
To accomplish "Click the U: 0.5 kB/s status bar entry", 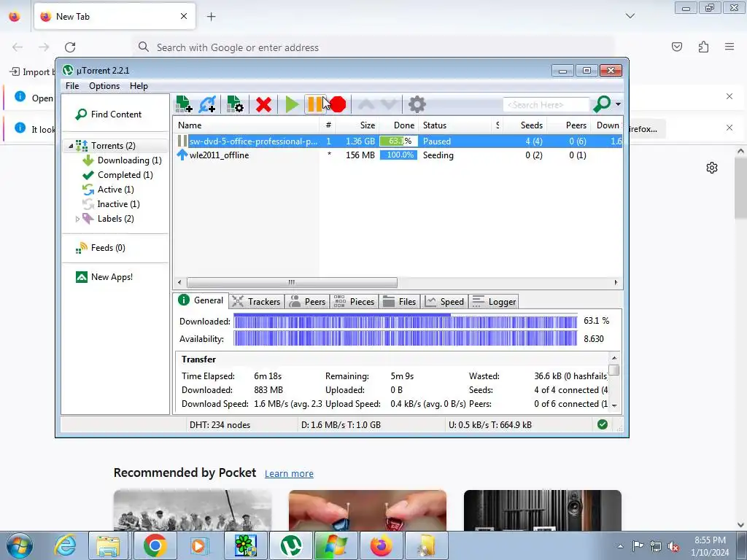I will pos(489,425).
